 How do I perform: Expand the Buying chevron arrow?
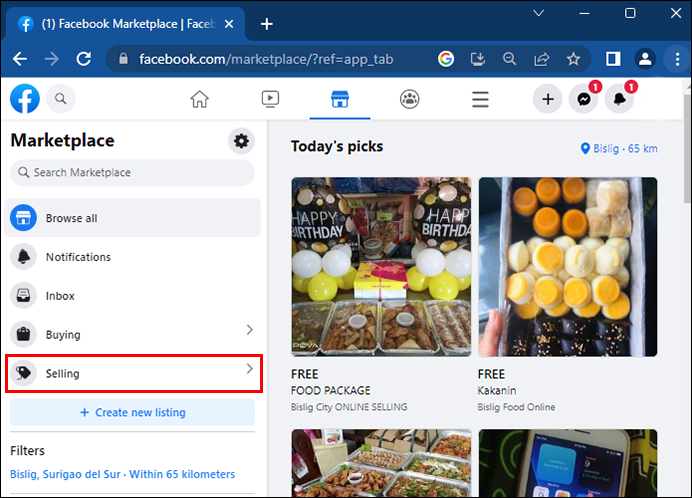[x=250, y=330]
